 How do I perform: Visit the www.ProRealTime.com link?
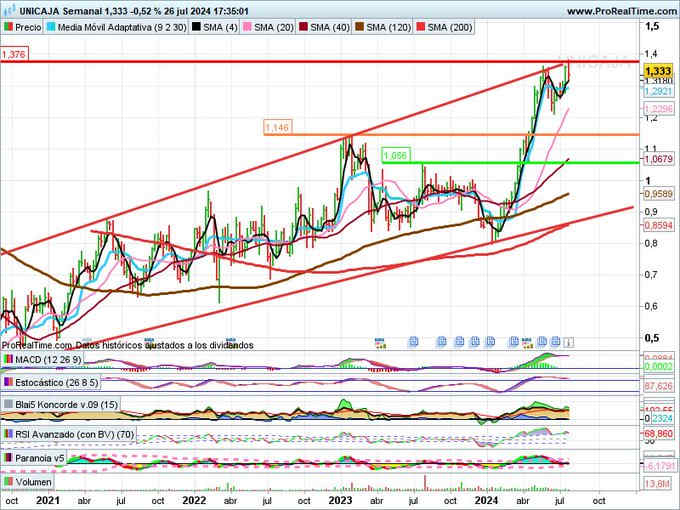pyautogui.click(x=621, y=11)
